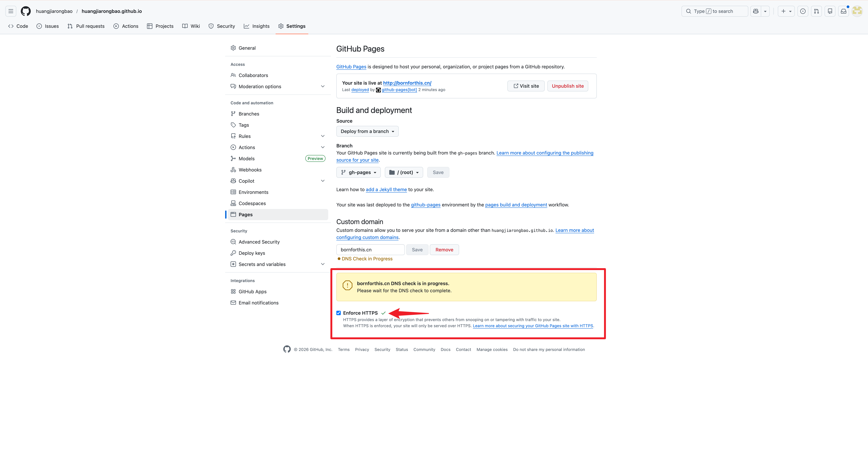This screenshot has width=868, height=459.
Task: Save the custom domain setting
Action: (417, 250)
